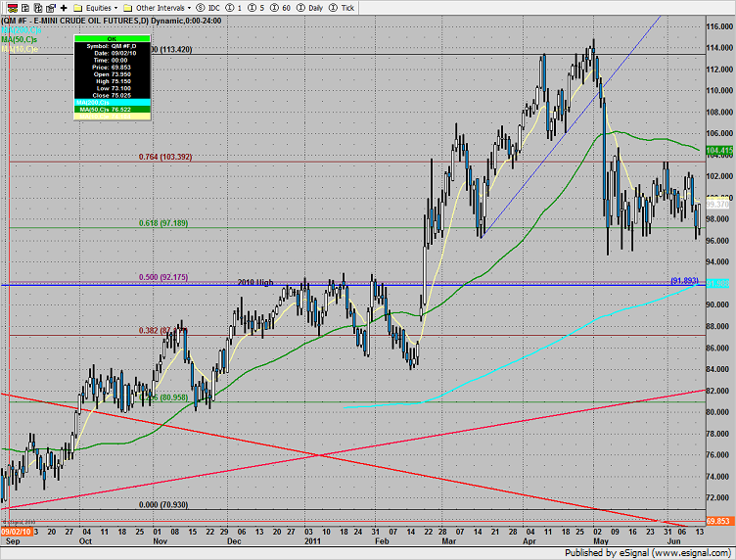Click the Open 73.950 row in data window
The height and width of the screenshot is (560, 736).
pyautogui.click(x=113, y=74)
